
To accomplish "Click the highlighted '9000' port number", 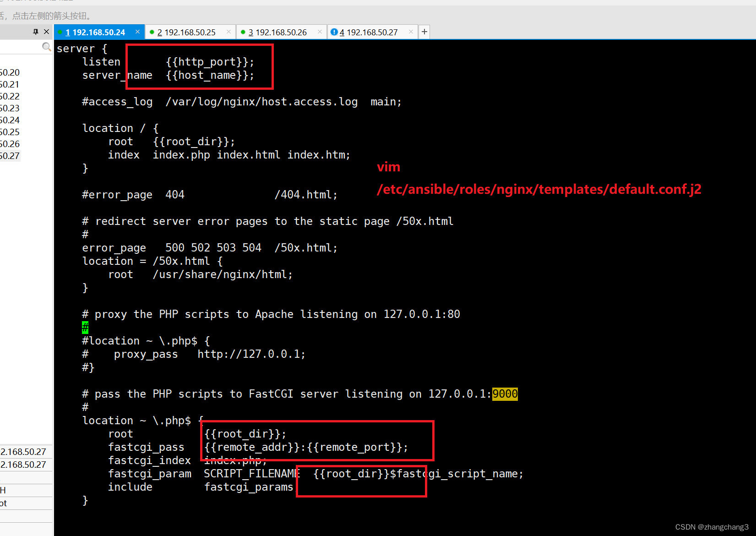I will pyautogui.click(x=505, y=394).
